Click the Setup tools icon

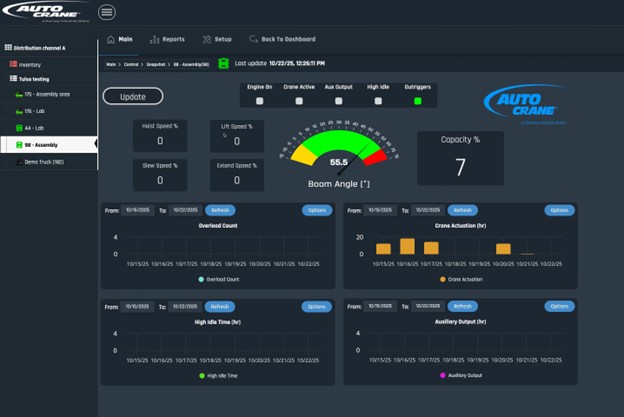207,39
